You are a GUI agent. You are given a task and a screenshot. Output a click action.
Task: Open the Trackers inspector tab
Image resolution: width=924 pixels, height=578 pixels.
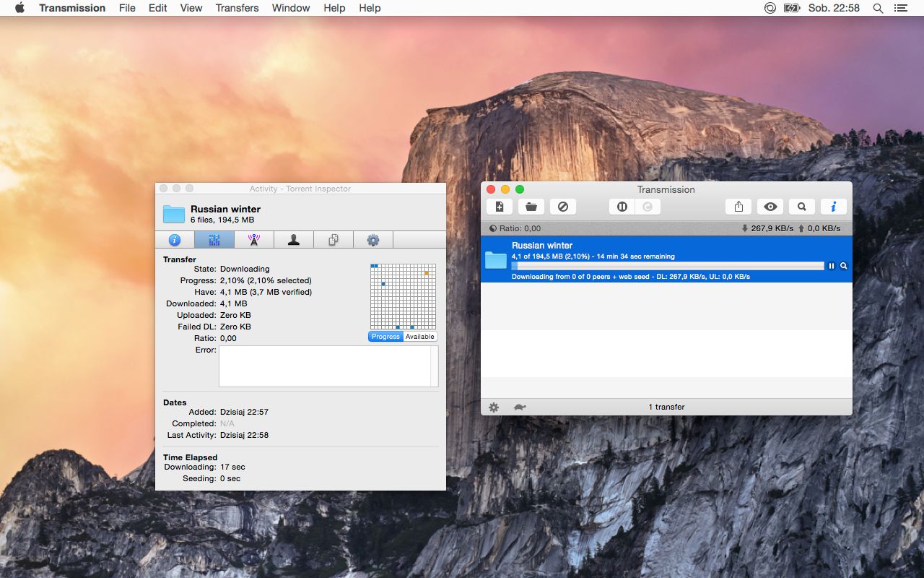coord(254,240)
